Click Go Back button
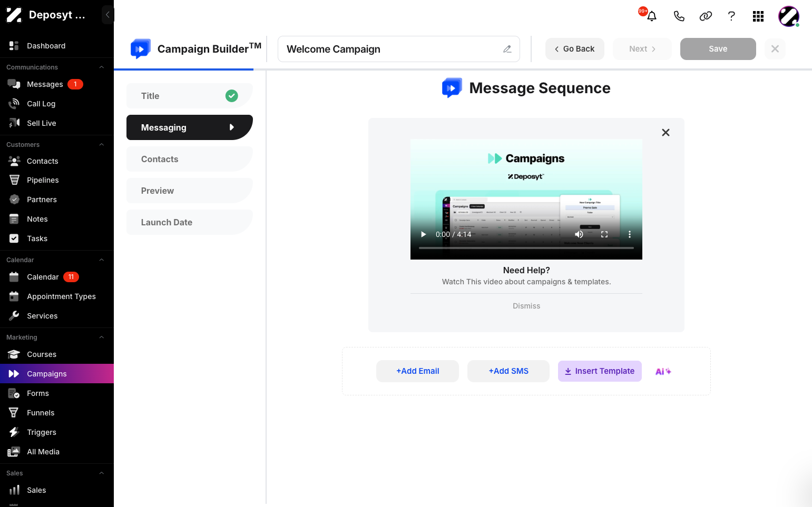Viewport: 812px width, 507px height. coord(575,49)
